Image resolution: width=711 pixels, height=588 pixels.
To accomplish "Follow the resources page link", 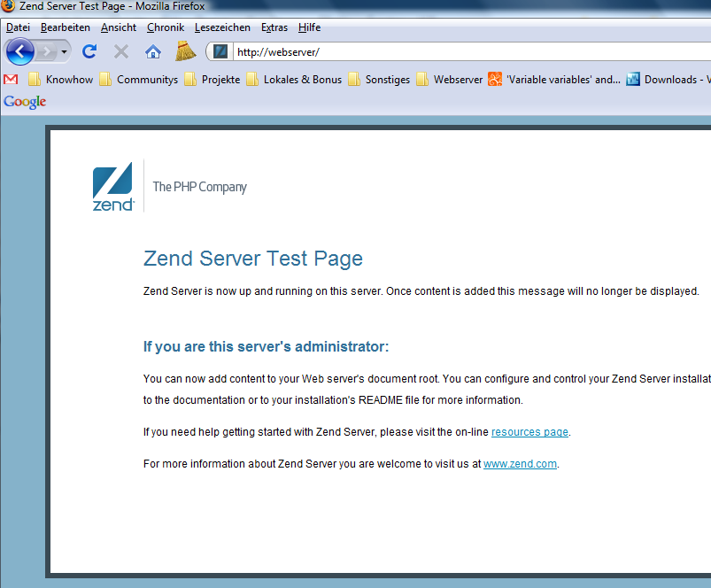I will [x=529, y=432].
